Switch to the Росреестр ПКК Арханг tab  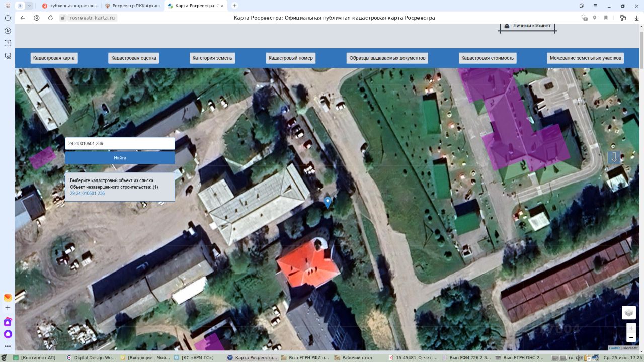pyautogui.click(x=132, y=6)
